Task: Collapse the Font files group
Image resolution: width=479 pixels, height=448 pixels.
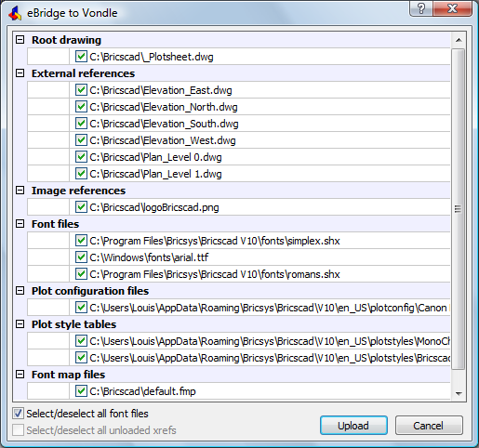Action: pos(20,224)
